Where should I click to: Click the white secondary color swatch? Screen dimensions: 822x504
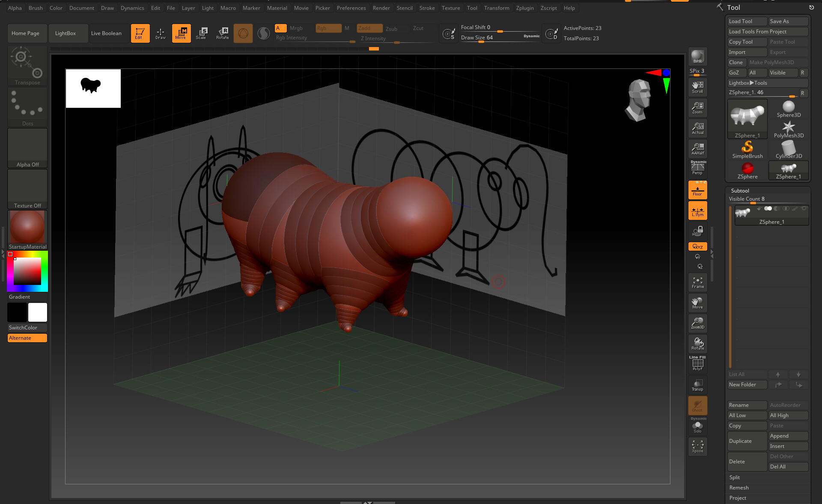point(38,312)
